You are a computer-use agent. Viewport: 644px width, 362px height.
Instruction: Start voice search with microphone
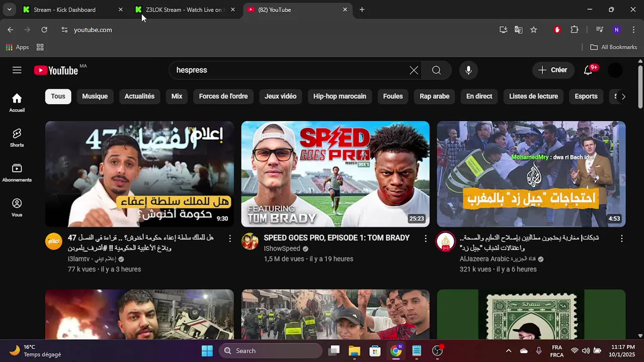468,70
